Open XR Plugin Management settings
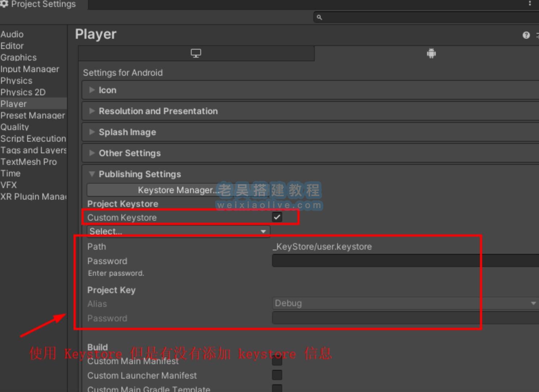This screenshot has width=539, height=392. 33,196
